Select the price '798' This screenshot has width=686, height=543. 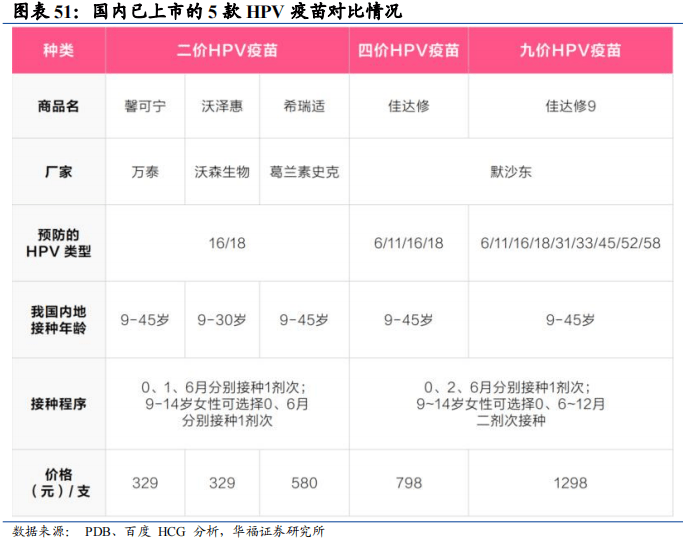click(409, 483)
